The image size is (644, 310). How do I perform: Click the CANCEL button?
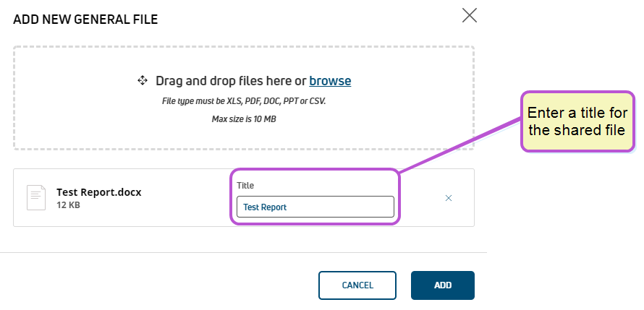pos(357,285)
